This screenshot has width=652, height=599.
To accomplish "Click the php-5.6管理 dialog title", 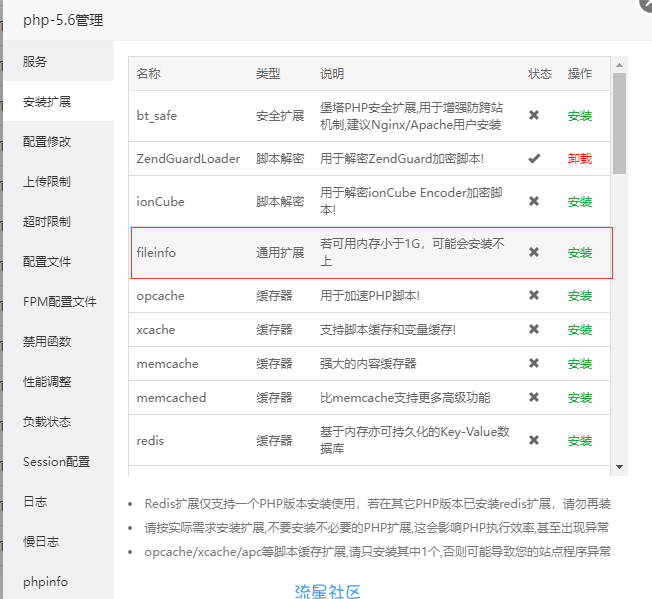I will (x=63, y=20).
